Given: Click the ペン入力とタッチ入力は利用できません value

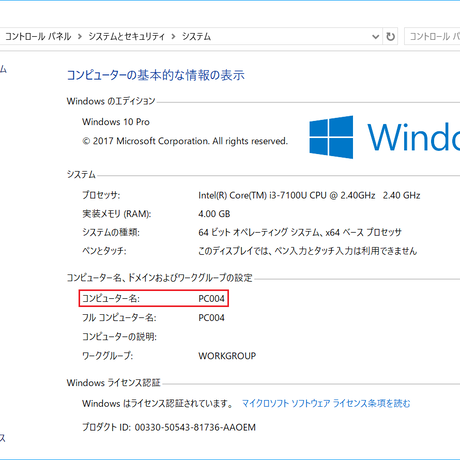Looking at the screenshot, I should click(x=307, y=251).
